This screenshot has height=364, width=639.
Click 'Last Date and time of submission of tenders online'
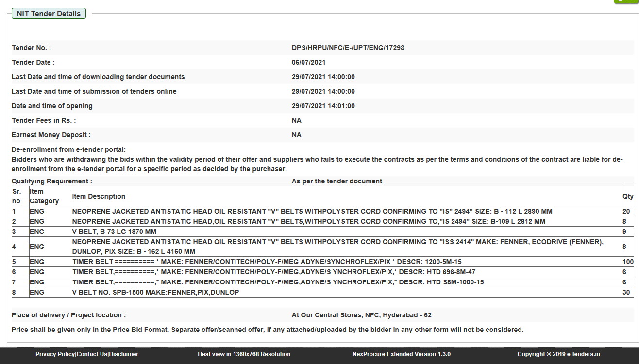pyautogui.click(x=94, y=91)
